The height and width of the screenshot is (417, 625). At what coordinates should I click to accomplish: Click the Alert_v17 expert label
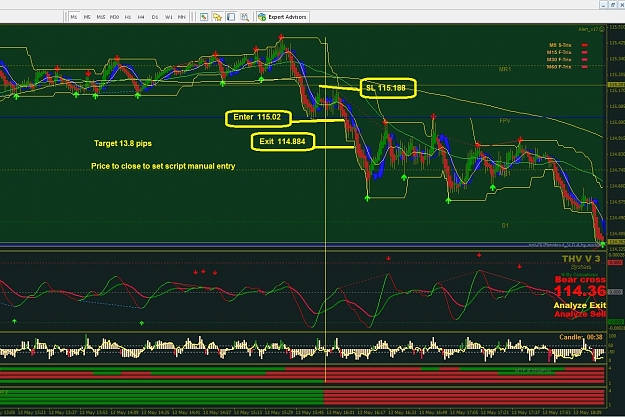[588, 29]
